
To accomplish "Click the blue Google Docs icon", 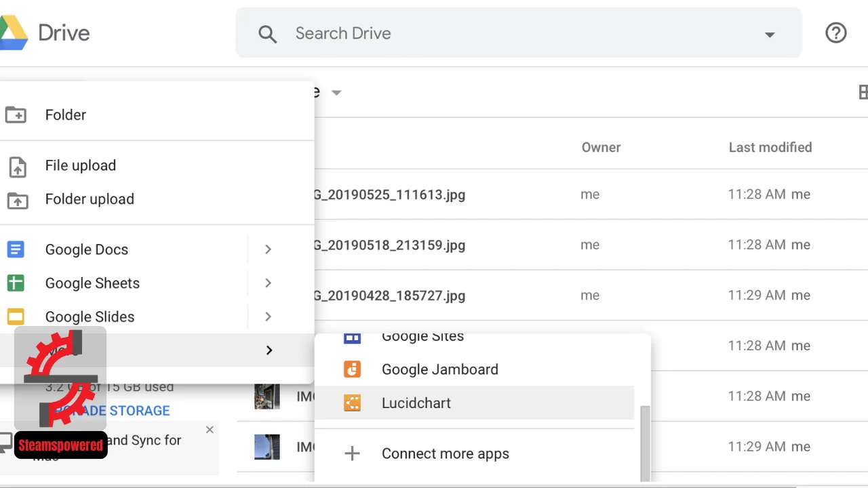I will pyautogui.click(x=15, y=249).
